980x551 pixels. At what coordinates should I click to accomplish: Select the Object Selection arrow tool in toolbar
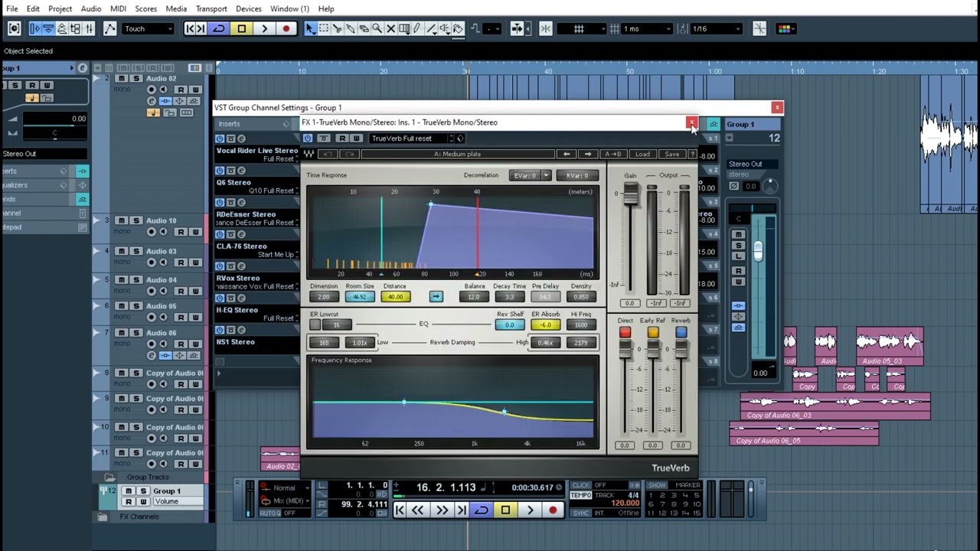(x=310, y=28)
